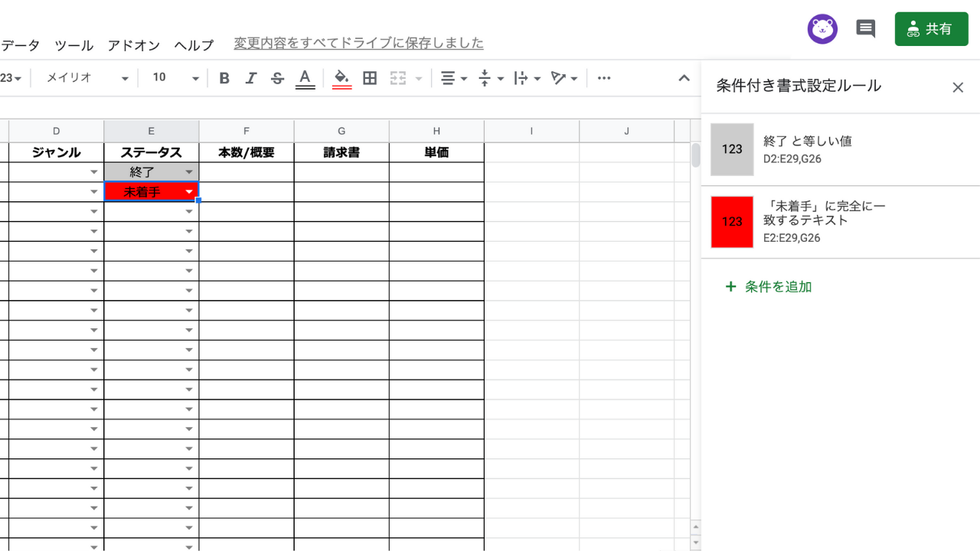This screenshot has height=551, width=980.
Task: Open the font size 10 dropdown
Action: pyautogui.click(x=175, y=78)
